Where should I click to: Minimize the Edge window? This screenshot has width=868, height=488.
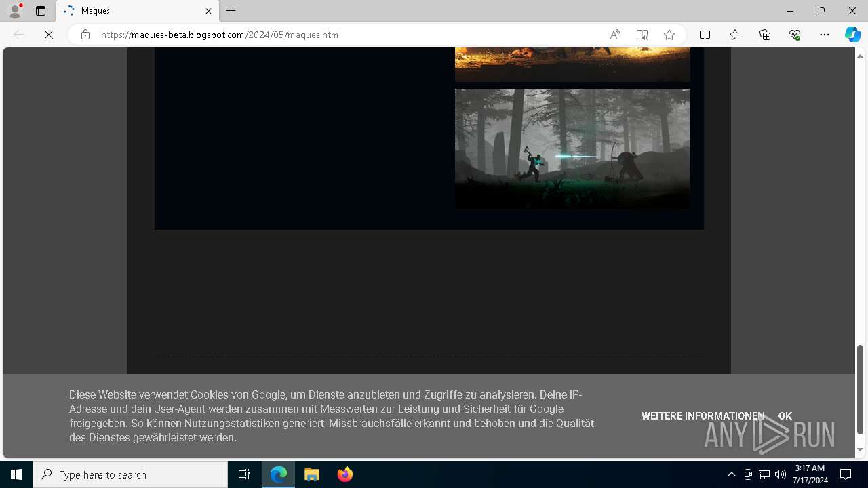click(789, 11)
